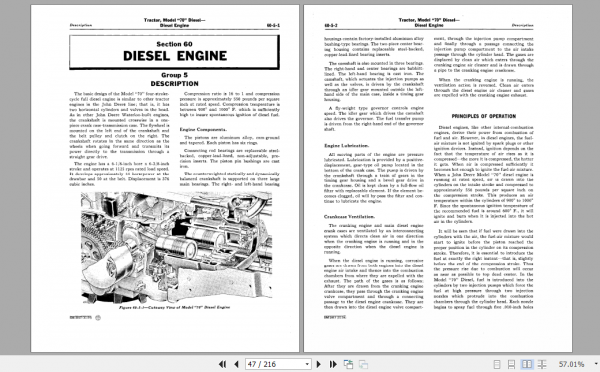Click the DESCRIPTION subheading on left page
600x372 pixels.
coord(174,84)
